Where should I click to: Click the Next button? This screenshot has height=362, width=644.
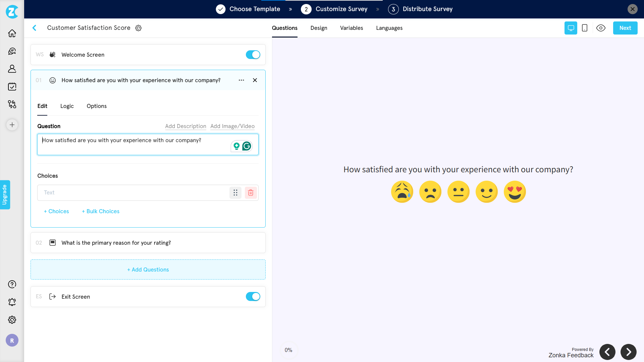point(625,28)
